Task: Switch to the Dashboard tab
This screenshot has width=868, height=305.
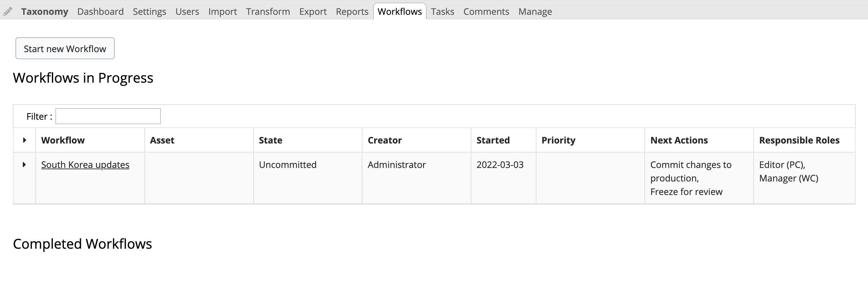Action: tap(101, 11)
